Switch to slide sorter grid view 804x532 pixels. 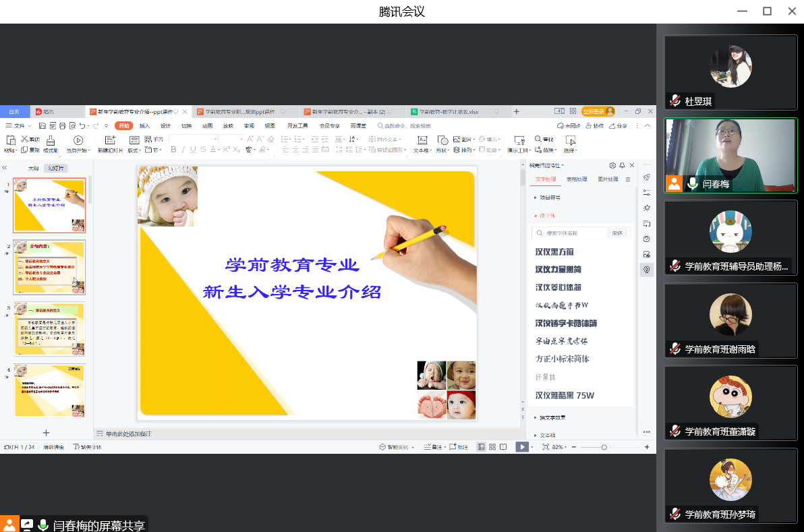pos(492,447)
